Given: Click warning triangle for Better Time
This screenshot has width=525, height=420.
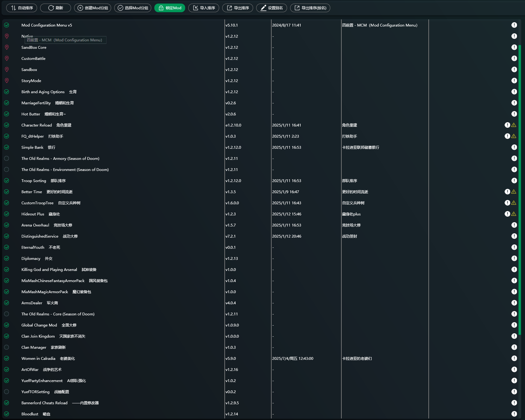Looking at the screenshot, I should (514, 192).
